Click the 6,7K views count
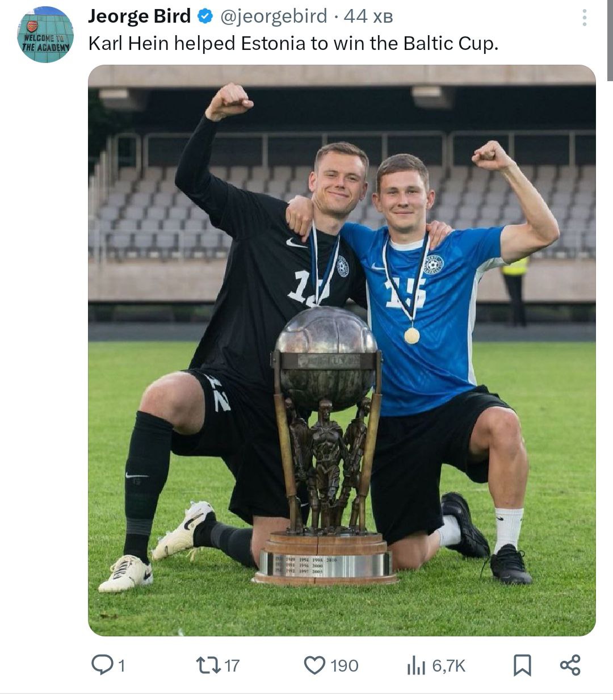The image size is (613, 700). click(449, 665)
